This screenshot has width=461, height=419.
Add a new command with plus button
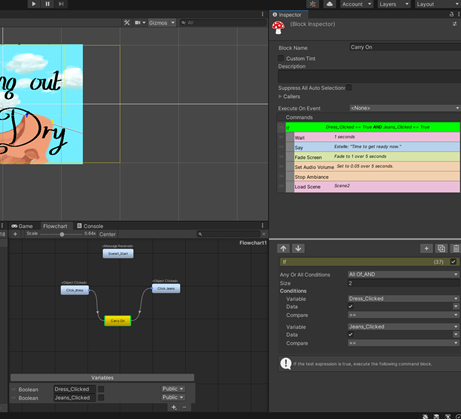pos(426,248)
